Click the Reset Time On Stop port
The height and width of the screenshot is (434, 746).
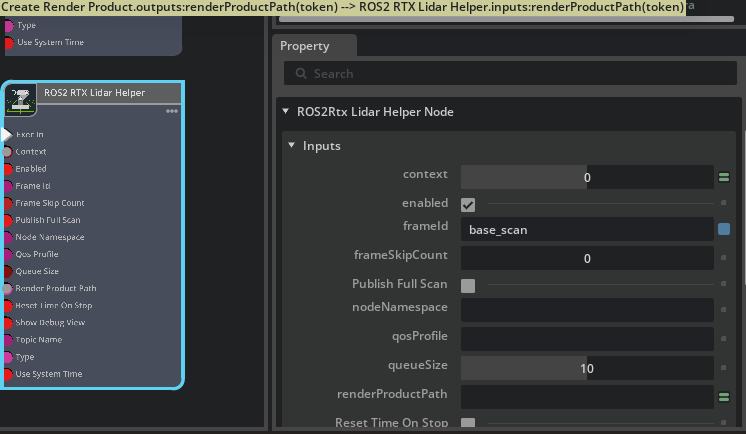point(8,306)
